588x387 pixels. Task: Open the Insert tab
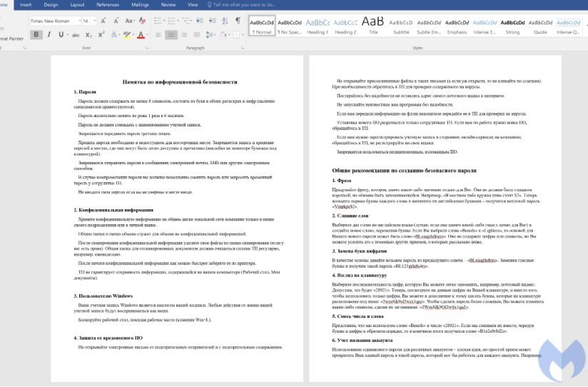pyautogui.click(x=26, y=4)
